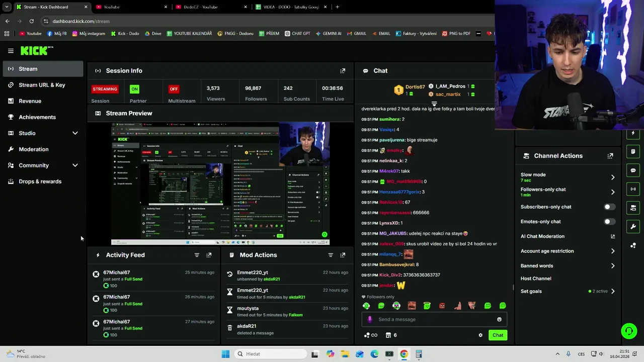Click the shop icon with number 6
Image resolution: width=644 pixels, height=362 pixels.
click(391, 335)
